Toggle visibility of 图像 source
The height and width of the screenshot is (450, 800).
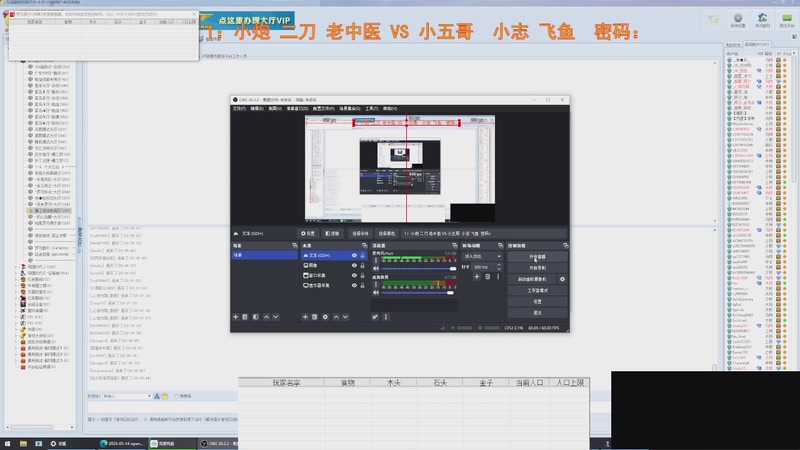[354, 265]
